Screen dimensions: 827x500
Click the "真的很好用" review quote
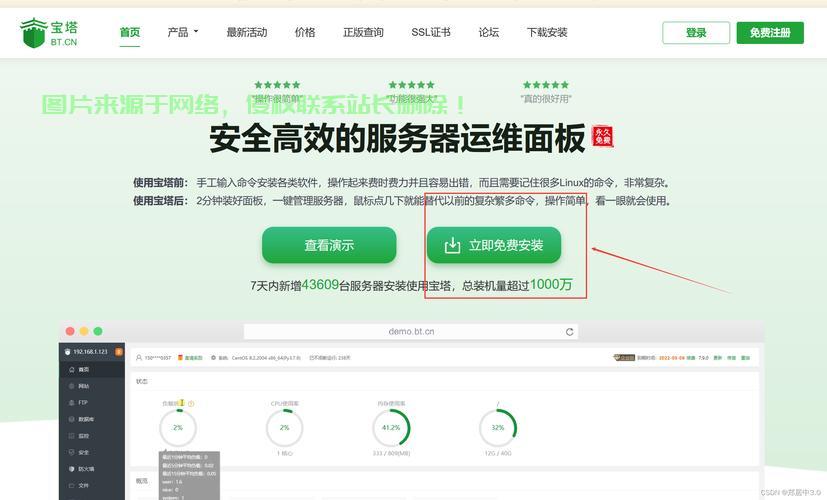[x=546, y=99]
